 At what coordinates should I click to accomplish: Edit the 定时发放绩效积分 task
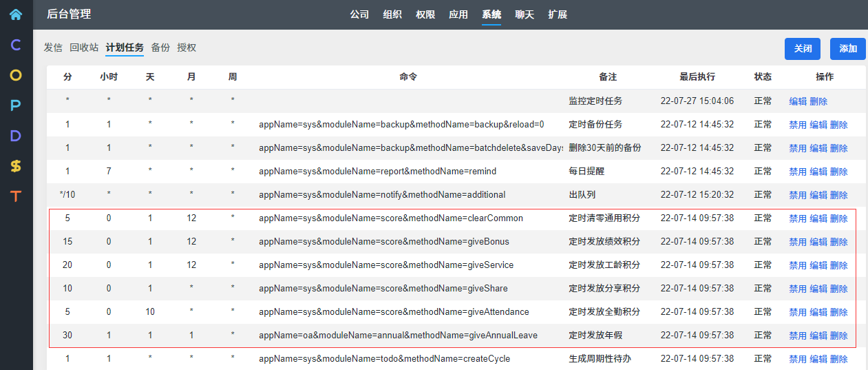[818, 242]
